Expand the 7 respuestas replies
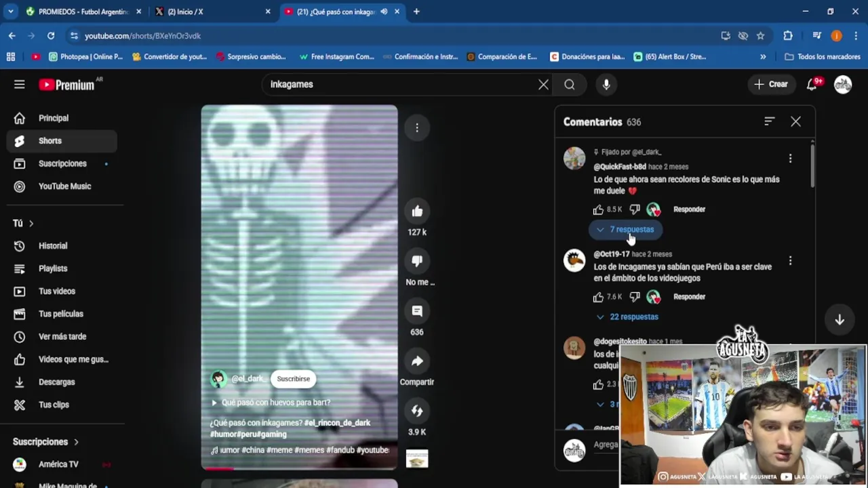Image resolution: width=868 pixels, height=488 pixels. coord(625,230)
